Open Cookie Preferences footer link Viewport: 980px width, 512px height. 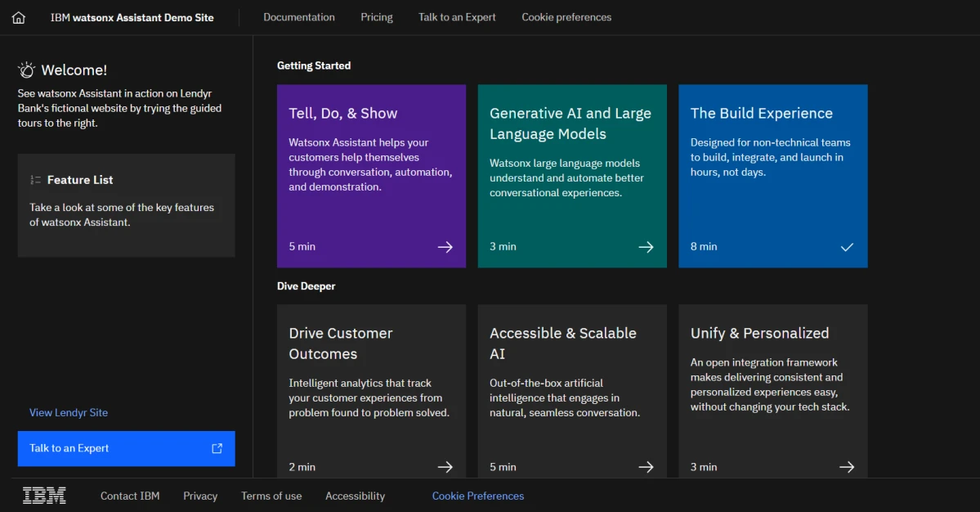click(x=478, y=496)
